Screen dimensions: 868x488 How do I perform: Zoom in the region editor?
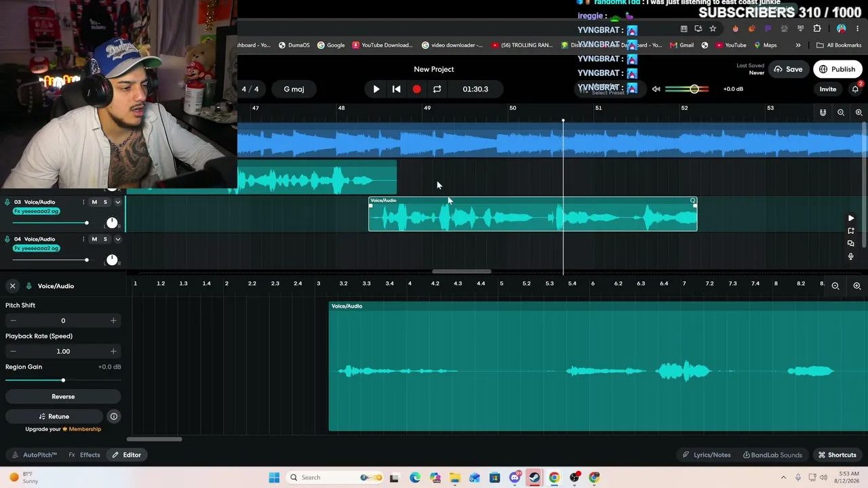[x=857, y=286]
